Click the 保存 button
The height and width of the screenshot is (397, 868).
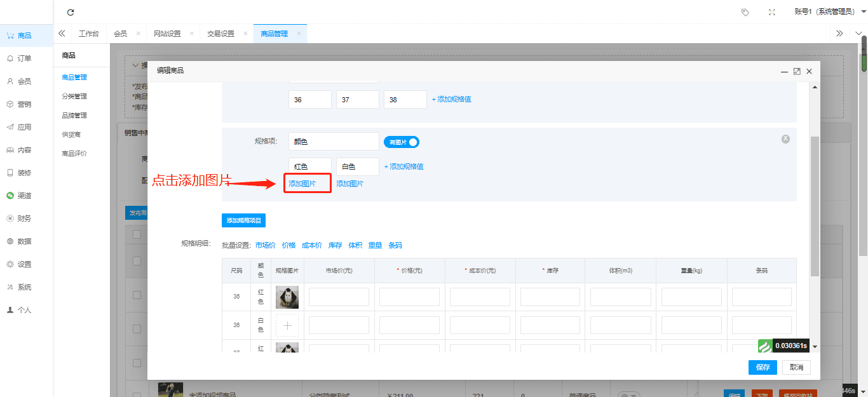coord(763,367)
